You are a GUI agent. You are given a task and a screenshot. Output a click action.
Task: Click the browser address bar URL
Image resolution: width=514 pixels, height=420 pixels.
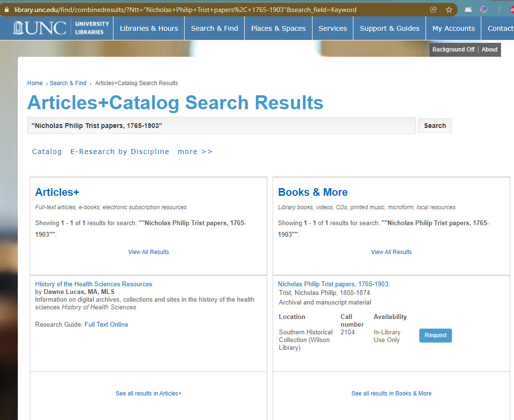point(185,10)
